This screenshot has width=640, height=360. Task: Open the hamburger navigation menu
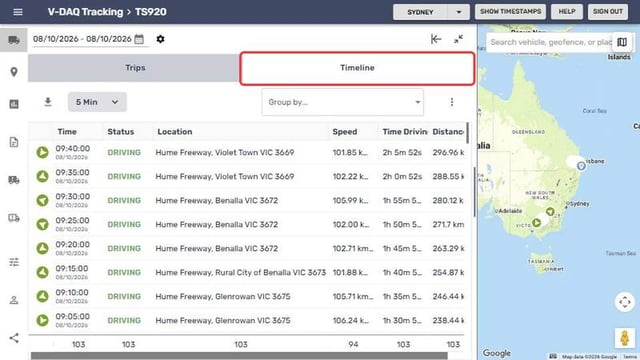click(x=18, y=12)
